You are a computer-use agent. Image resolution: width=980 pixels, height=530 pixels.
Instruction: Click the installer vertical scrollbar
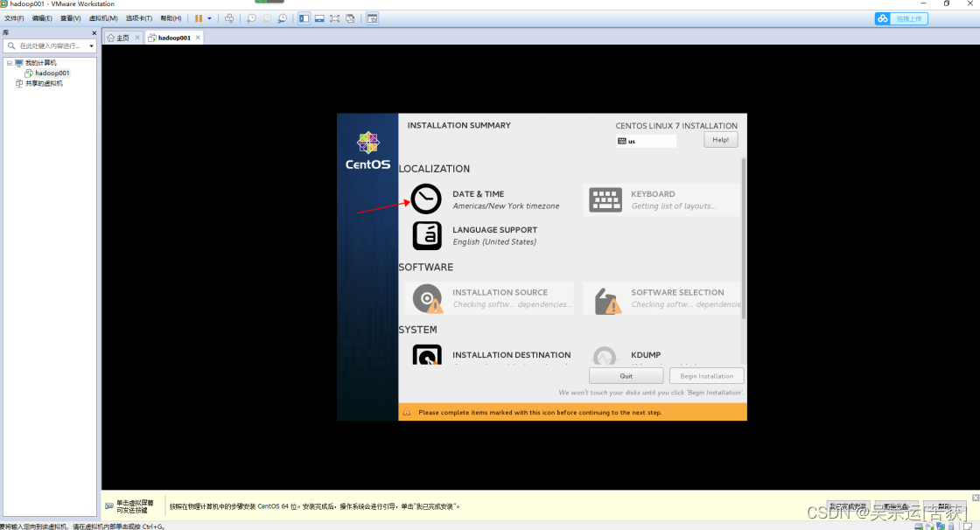pos(744,239)
